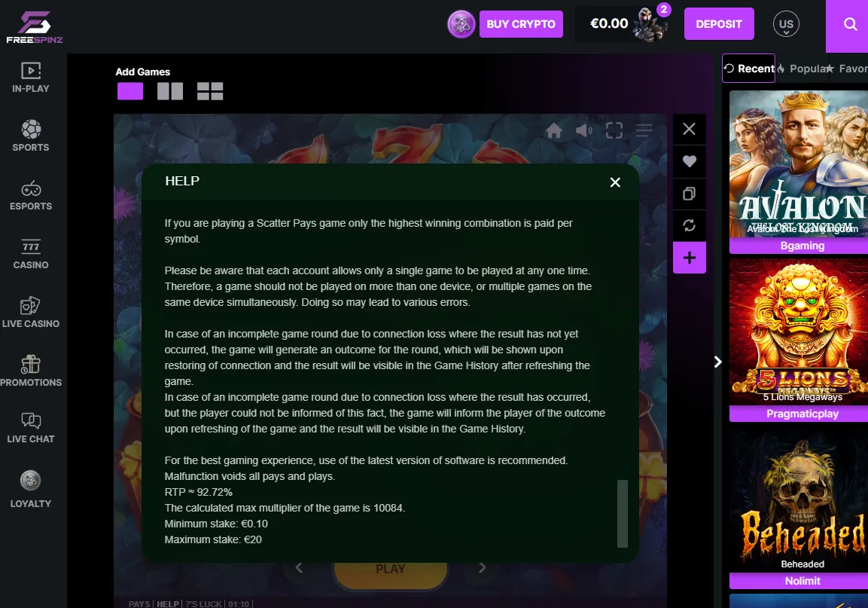Open the Beheaded game thumbnail

point(799,499)
